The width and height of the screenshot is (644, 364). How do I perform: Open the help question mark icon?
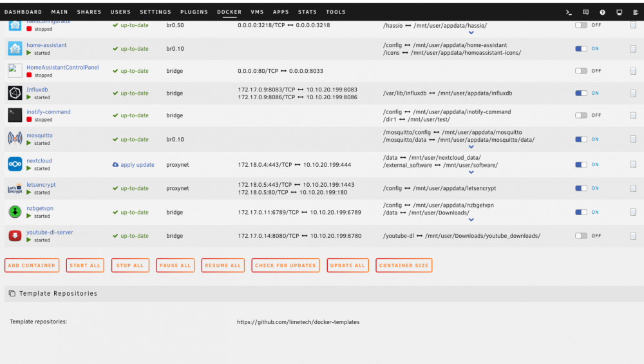(x=603, y=12)
